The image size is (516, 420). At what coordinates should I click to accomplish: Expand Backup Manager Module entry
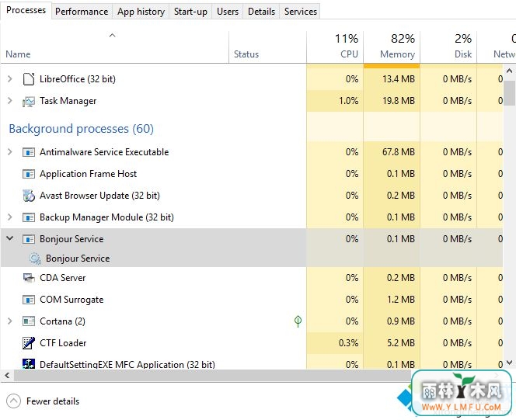[10, 217]
